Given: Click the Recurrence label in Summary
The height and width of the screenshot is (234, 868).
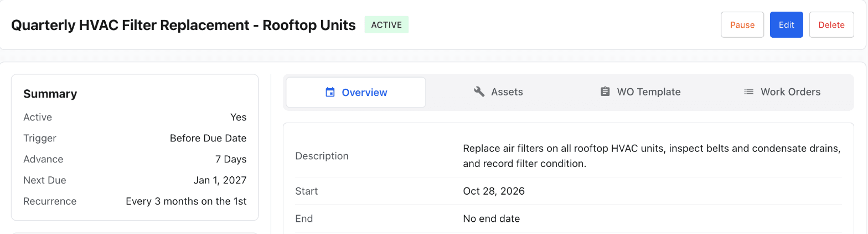Looking at the screenshot, I should [50, 201].
